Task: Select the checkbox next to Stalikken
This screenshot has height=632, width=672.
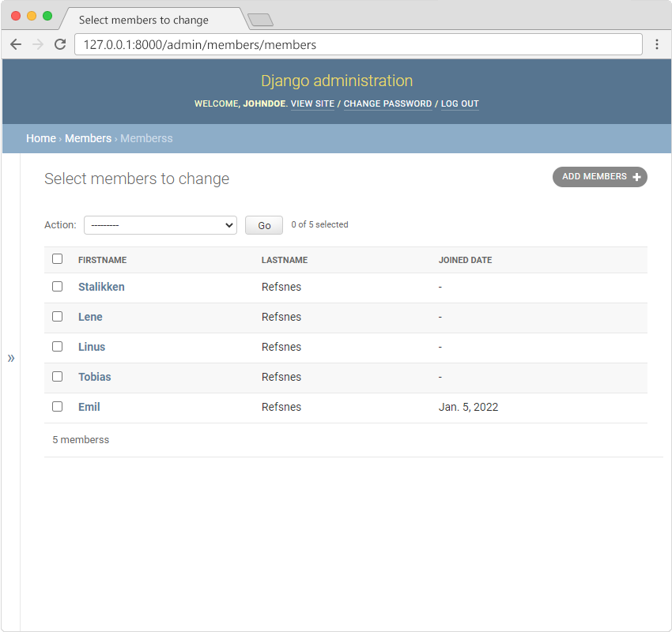Action: click(x=57, y=286)
